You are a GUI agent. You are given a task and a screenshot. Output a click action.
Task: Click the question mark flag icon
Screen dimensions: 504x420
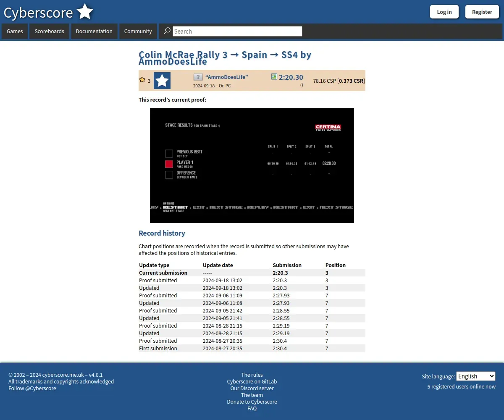pyautogui.click(x=198, y=77)
